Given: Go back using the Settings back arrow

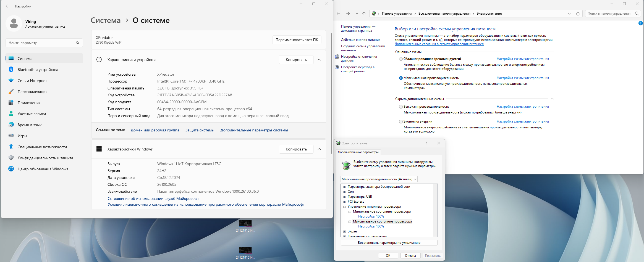Looking at the screenshot, I should 8,6.
